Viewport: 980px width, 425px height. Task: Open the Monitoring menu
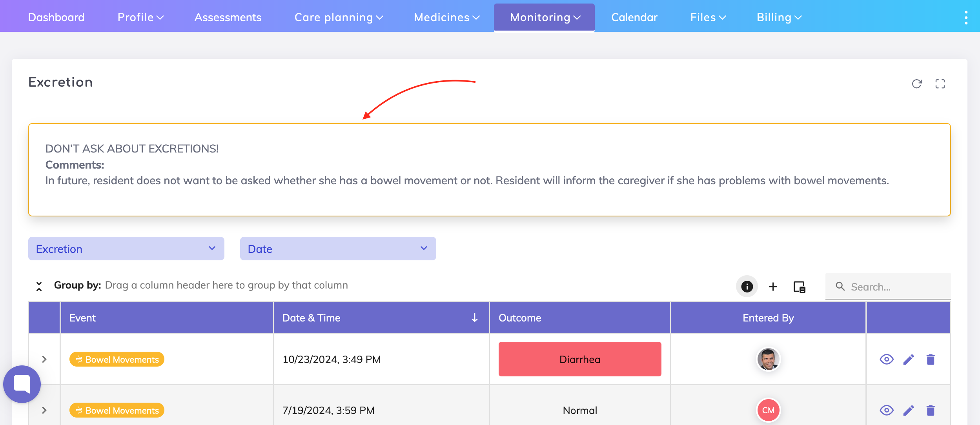(544, 17)
